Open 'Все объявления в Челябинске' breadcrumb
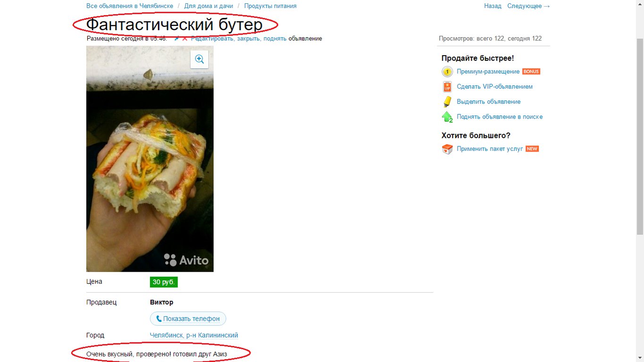Screen dimensions: 644x362 (130, 6)
